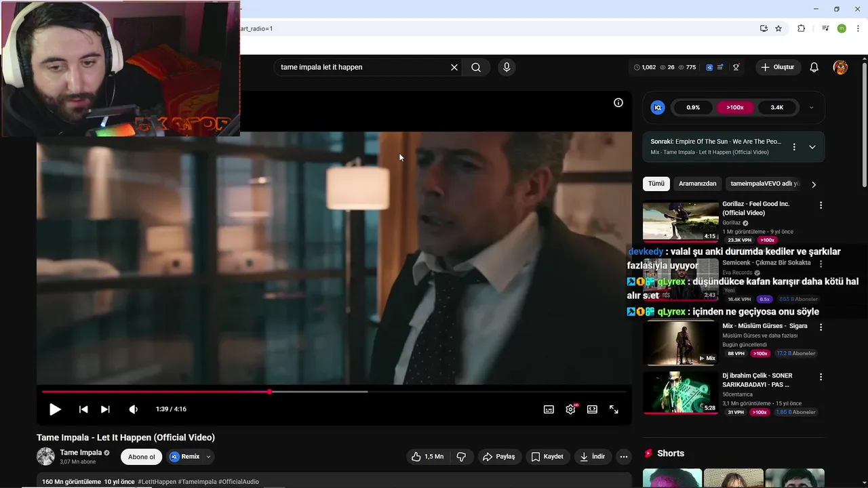The width and height of the screenshot is (868, 488).
Task: Open notifications bell
Action: pos(814,67)
